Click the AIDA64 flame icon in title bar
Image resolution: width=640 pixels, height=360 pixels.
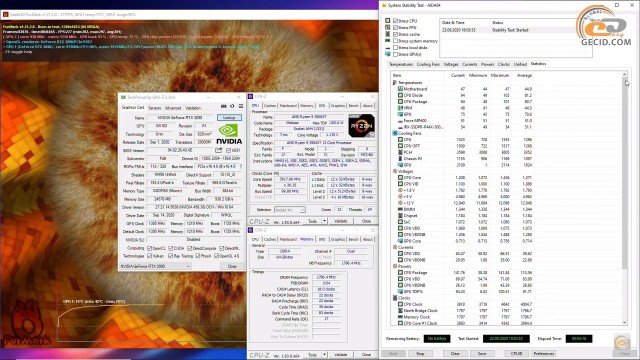point(383,5)
